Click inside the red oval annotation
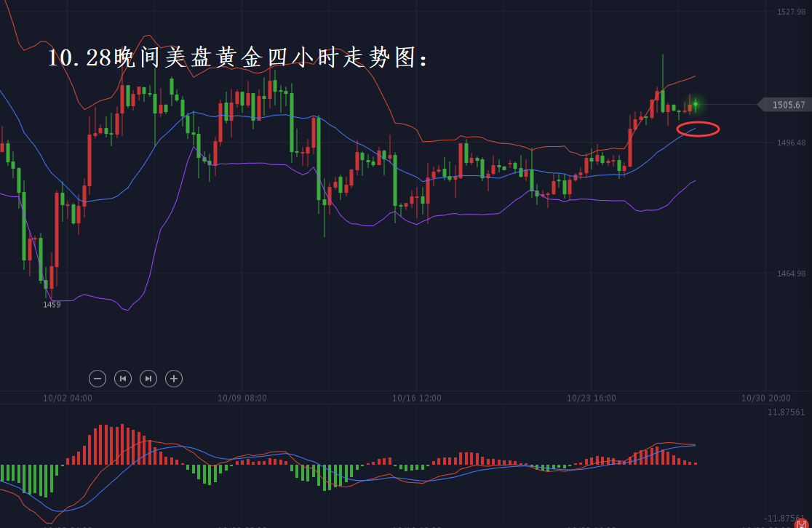This screenshot has width=812, height=528. pyautogui.click(x=698, y=129)
